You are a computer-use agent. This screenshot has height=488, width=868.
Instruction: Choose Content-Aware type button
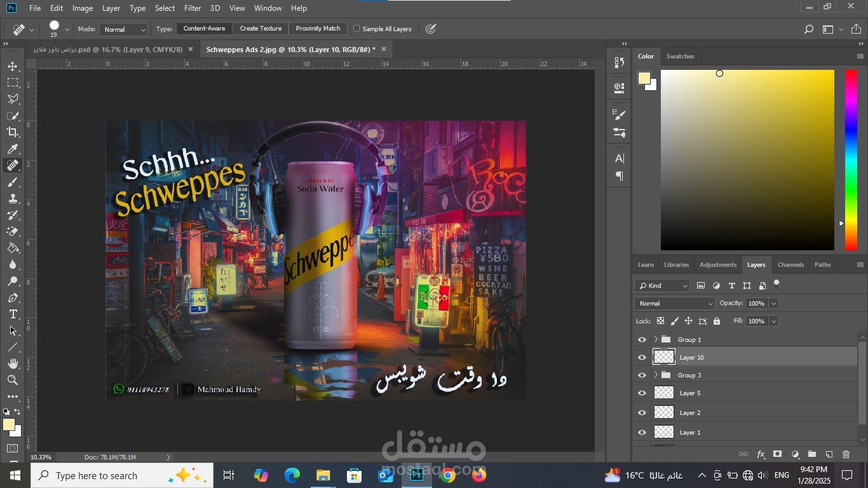click(x=204, y=29)
